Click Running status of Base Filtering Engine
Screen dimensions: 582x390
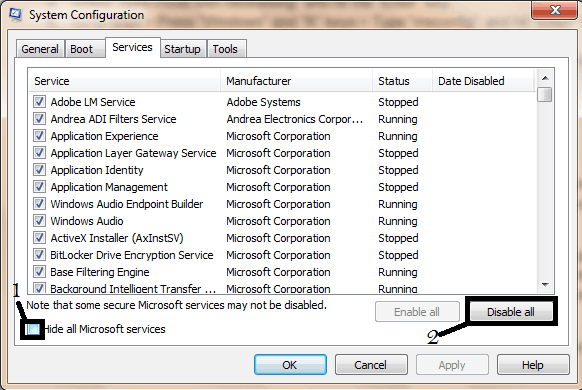(x=398, y=272)
